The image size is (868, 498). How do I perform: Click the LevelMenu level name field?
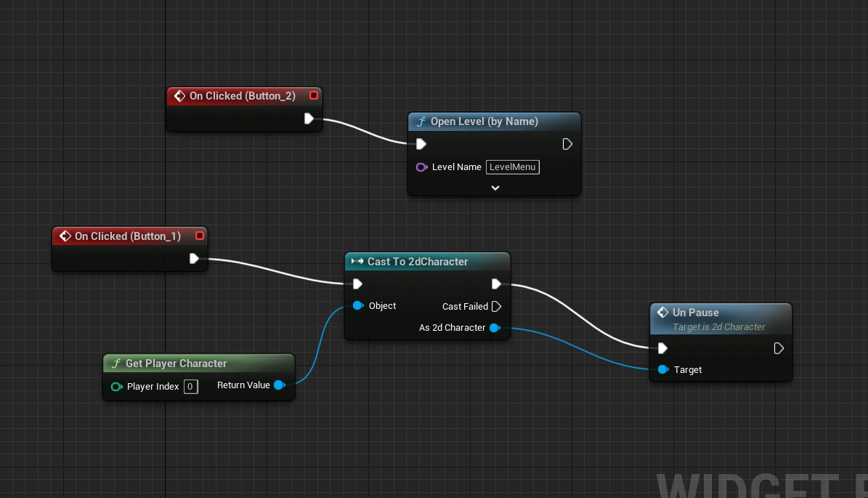(x=512, y=167)
